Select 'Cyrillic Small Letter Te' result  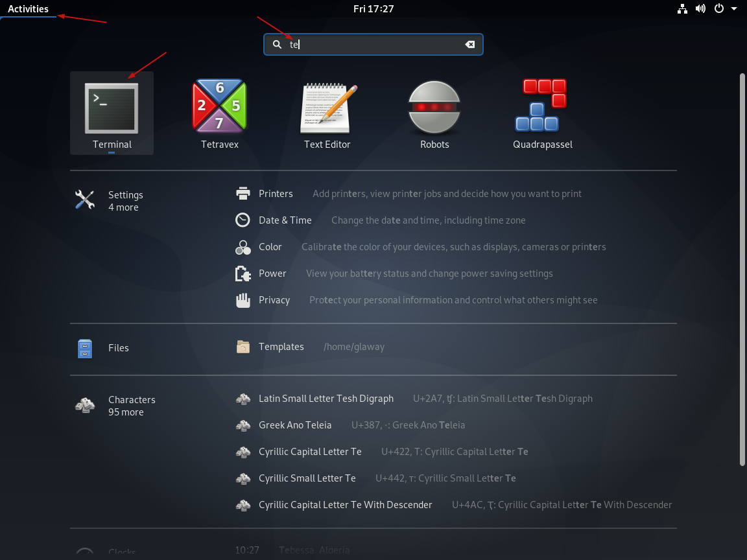375,478
